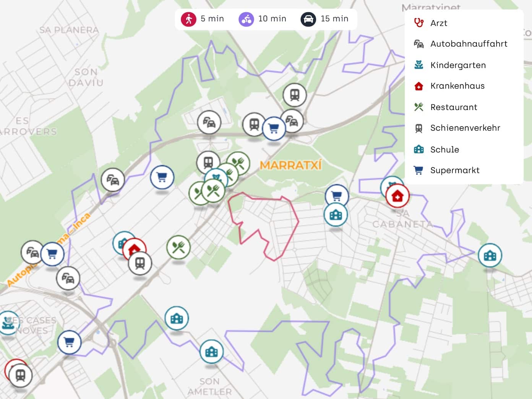
Task: Toggle Arzt category in the legend
Action: [438, 23]
